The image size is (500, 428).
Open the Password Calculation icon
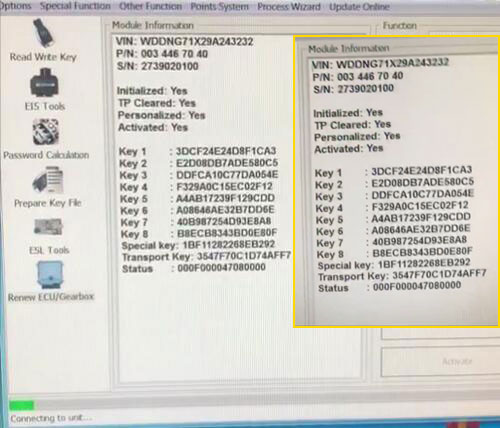click(x=46, y=132)
